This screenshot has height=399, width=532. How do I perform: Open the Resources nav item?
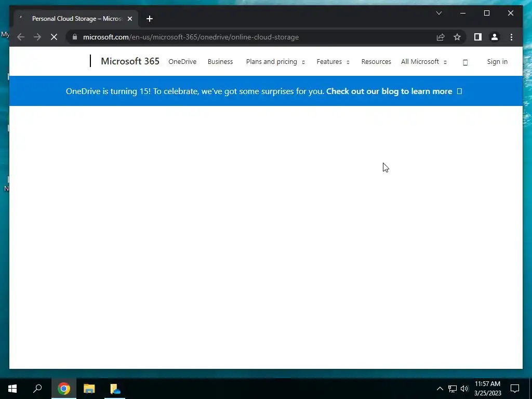coord(376,62)
